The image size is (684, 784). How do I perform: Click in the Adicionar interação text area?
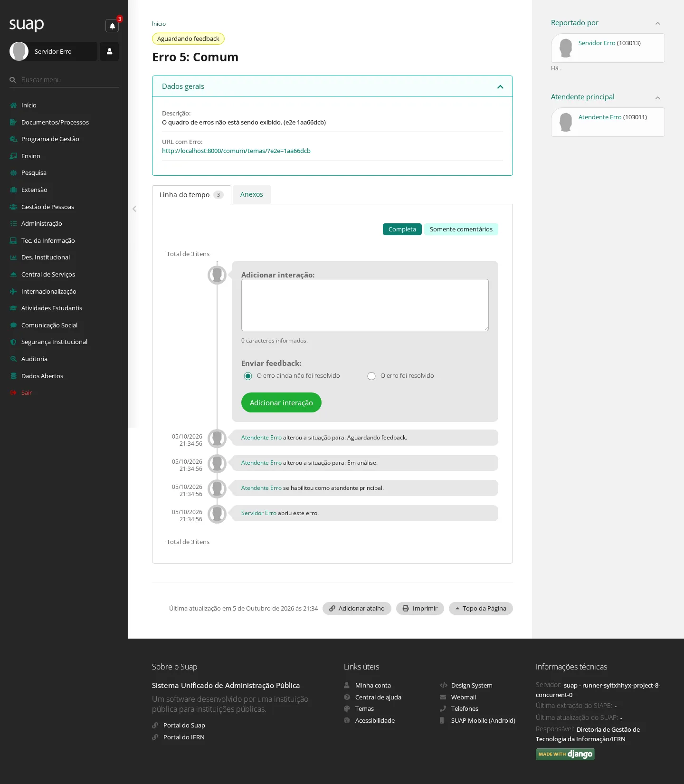click(365, 305)
